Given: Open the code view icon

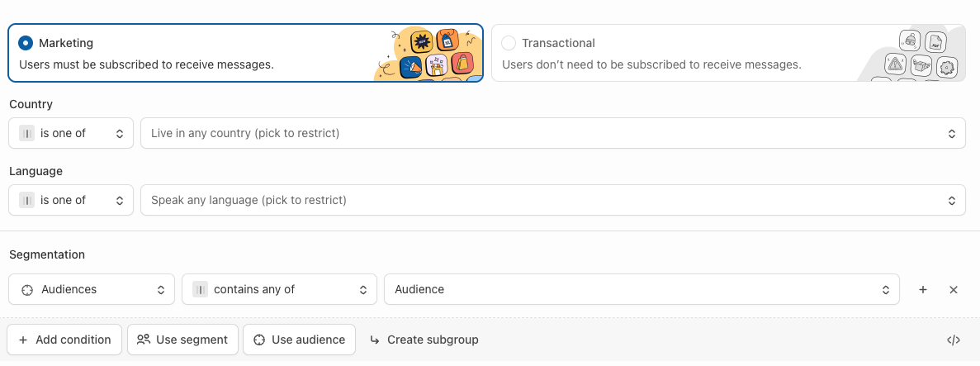Looking at the screenshot, I should [954, 340].
